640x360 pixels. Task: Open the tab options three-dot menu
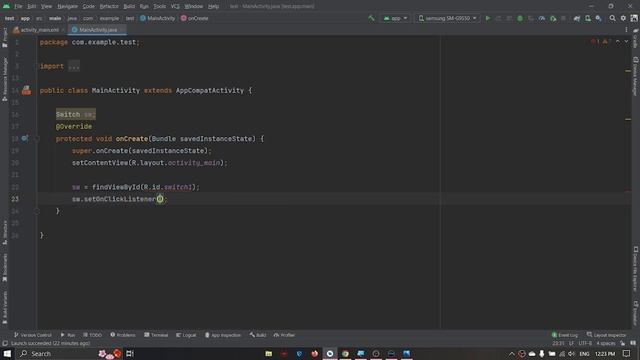(626, 30)
